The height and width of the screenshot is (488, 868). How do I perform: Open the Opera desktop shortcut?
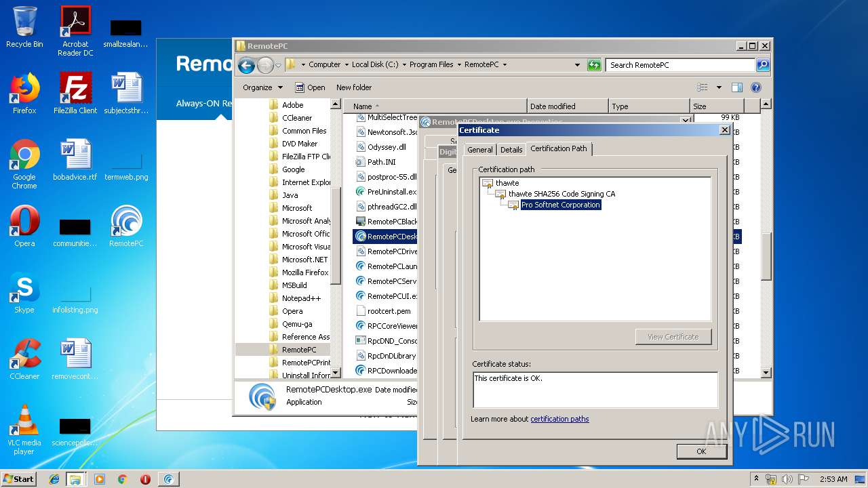click(24, 226)
